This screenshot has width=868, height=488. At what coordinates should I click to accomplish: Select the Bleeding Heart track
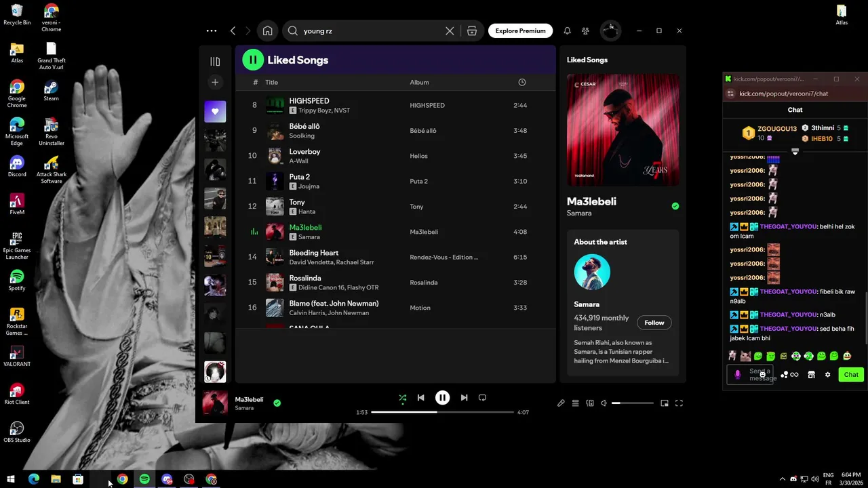pyautogui.click(x=395, y=257)
